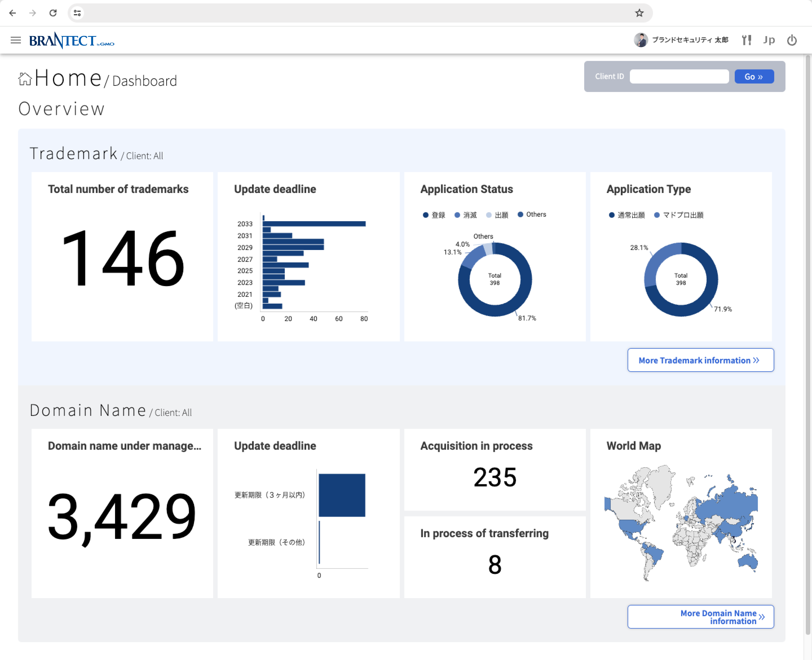Click the 更新期限 3ヶ月以内 bar

click(342, 495)
